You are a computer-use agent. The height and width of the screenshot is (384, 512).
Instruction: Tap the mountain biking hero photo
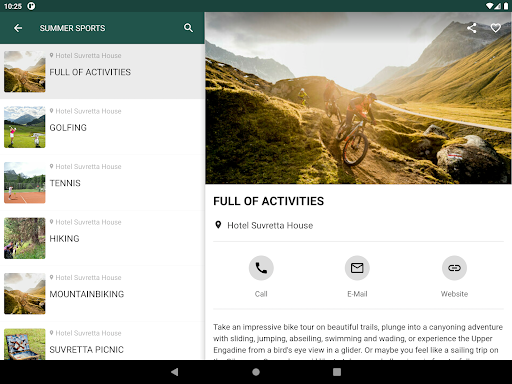coord(358,98)
